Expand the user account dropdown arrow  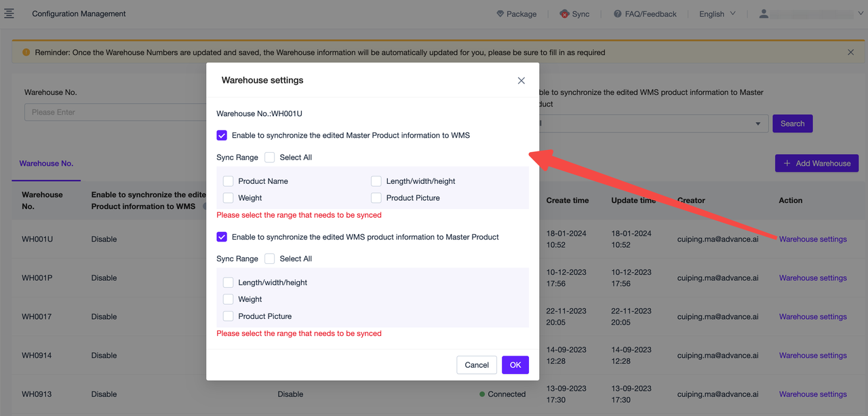point(860,14)
